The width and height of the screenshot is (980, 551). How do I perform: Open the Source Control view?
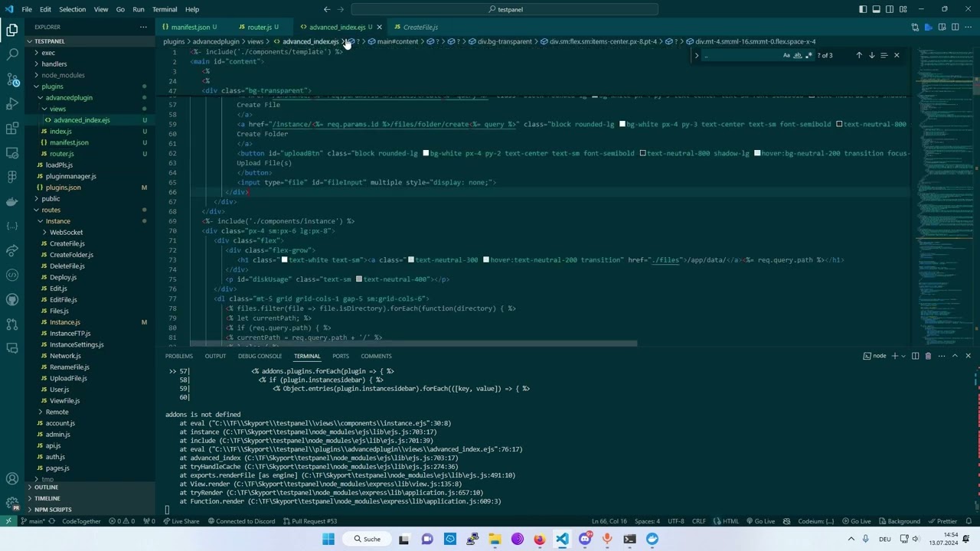coord(12,80)
